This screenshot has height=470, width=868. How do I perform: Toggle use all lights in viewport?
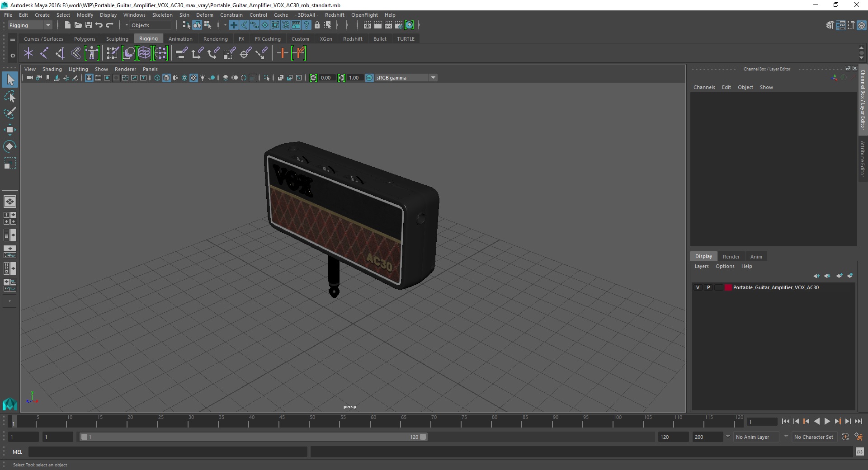pos(203,78)
